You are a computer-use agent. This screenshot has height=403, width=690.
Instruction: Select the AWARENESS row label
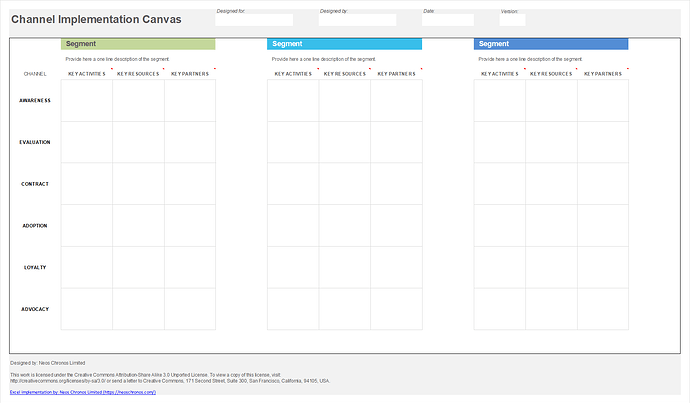point(35,100)
